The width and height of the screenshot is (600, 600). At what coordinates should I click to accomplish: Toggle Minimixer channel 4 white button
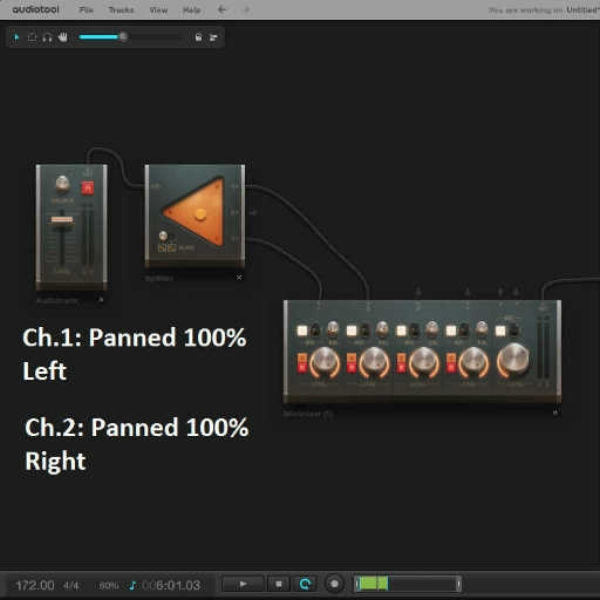pos(451,330)
